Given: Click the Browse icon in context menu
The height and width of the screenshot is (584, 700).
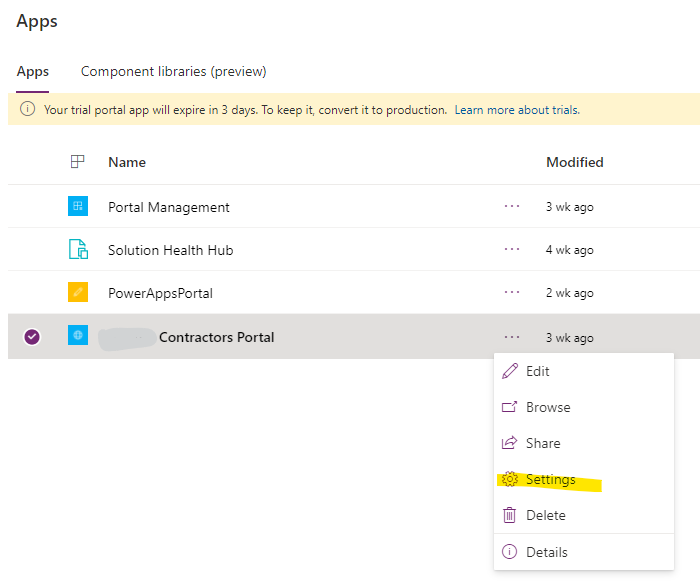Looking at the screenshot, I should 509,407.
